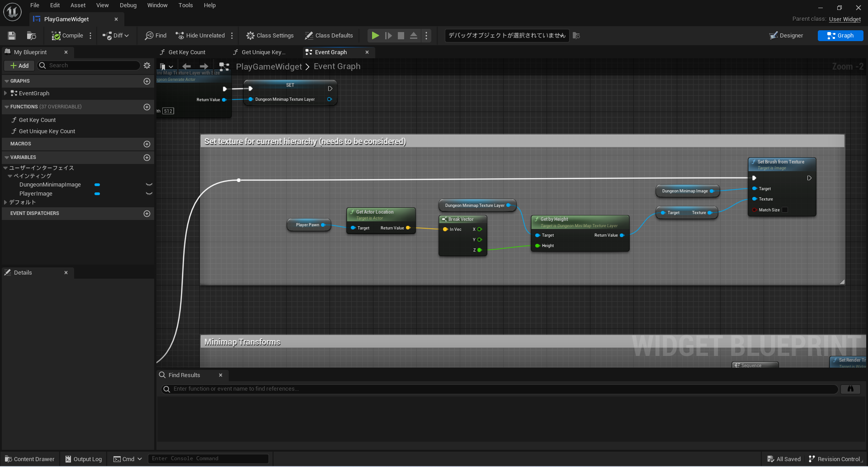Image resolution: width=868 pixels, height=467 pixels.
Task: Click Add in My Blueprint panel
Action: [x=19, y=65]
